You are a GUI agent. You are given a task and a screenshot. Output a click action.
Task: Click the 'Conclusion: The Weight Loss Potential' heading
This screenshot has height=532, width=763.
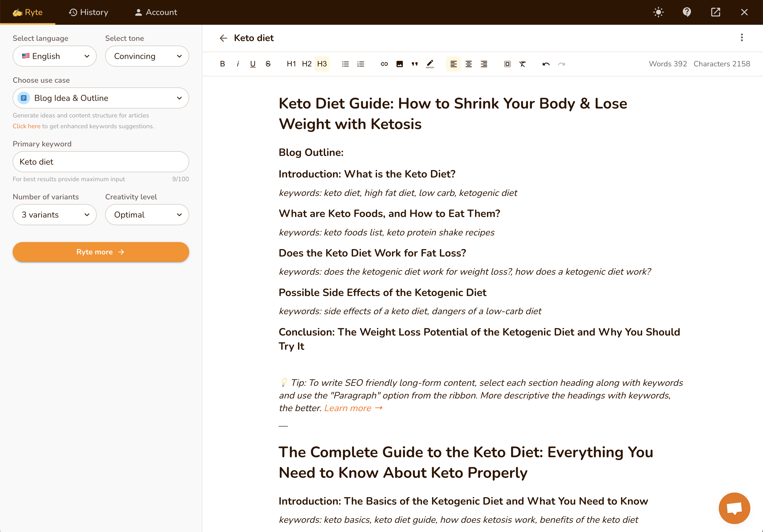click(479, 339)
